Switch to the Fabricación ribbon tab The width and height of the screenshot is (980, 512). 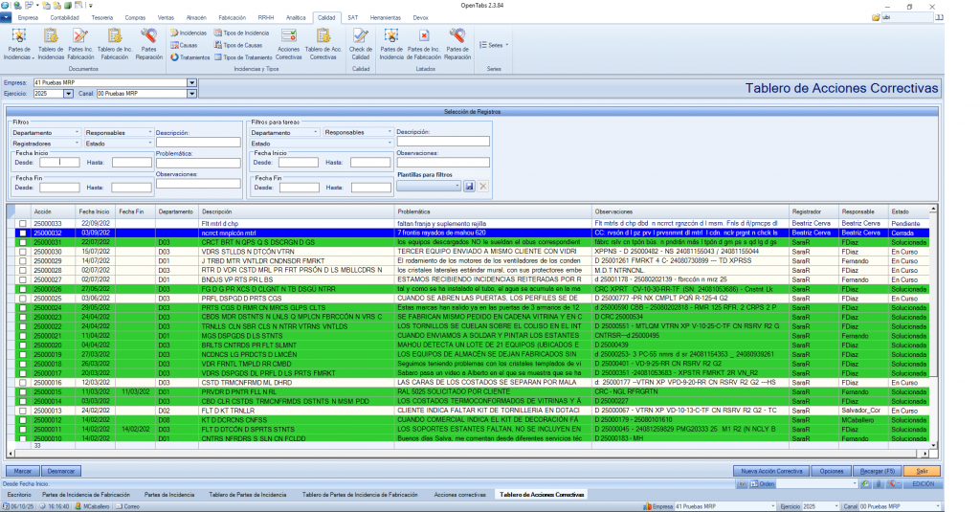pyautogui.click(x=232, y=17)
